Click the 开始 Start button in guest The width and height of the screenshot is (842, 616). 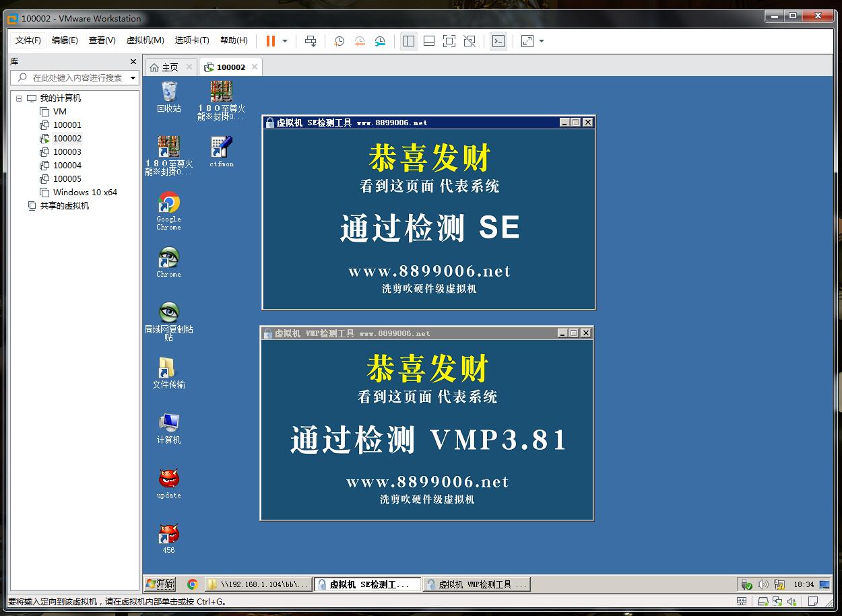pyautogui.click(x=160, y=584)
